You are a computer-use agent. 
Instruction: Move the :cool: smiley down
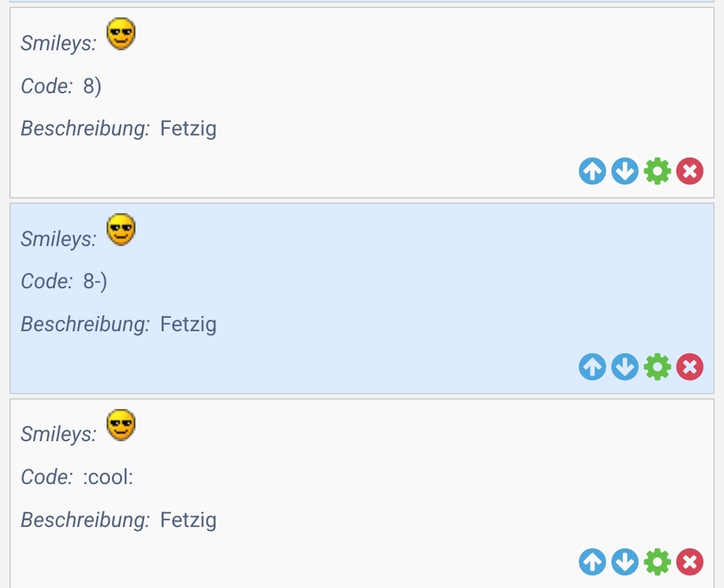625,563
